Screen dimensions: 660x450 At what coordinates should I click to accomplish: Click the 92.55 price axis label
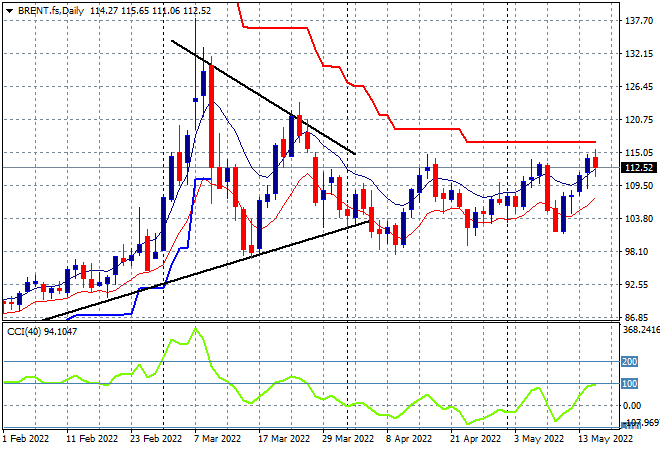[x=639, y=285]
